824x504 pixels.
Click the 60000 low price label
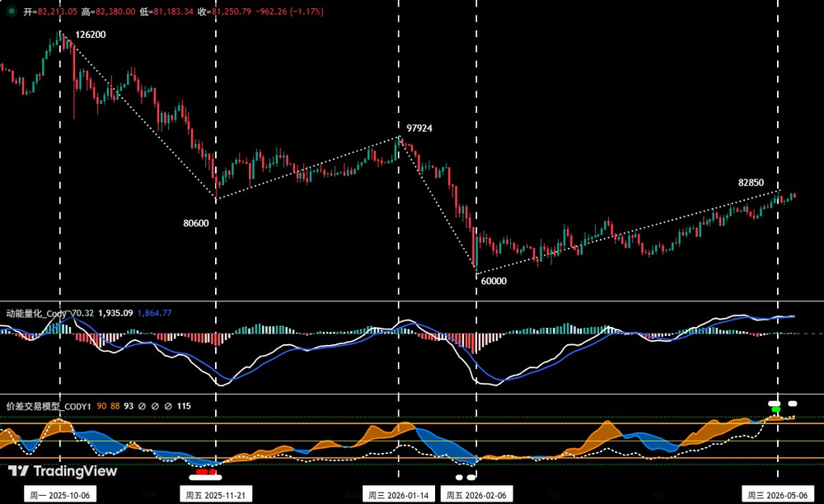494,281
